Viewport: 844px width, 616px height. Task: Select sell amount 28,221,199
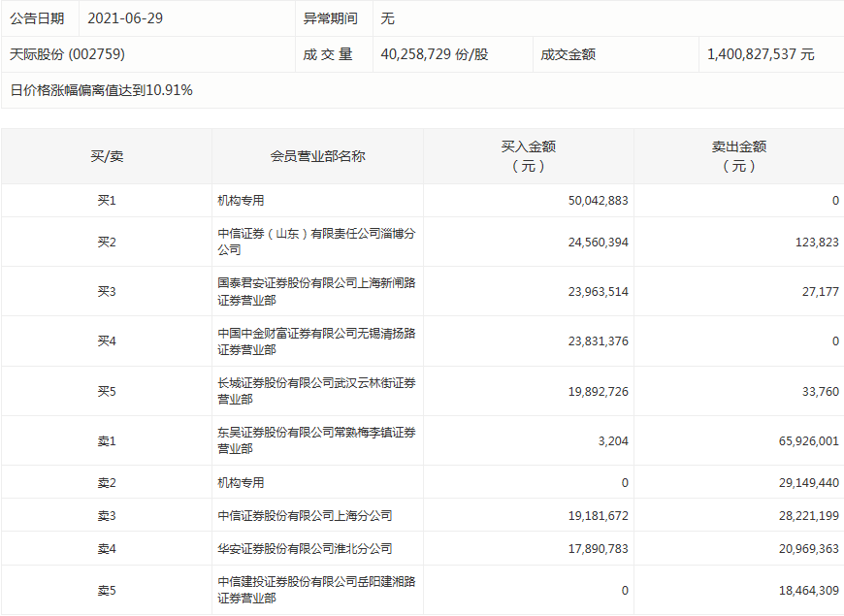808,516
